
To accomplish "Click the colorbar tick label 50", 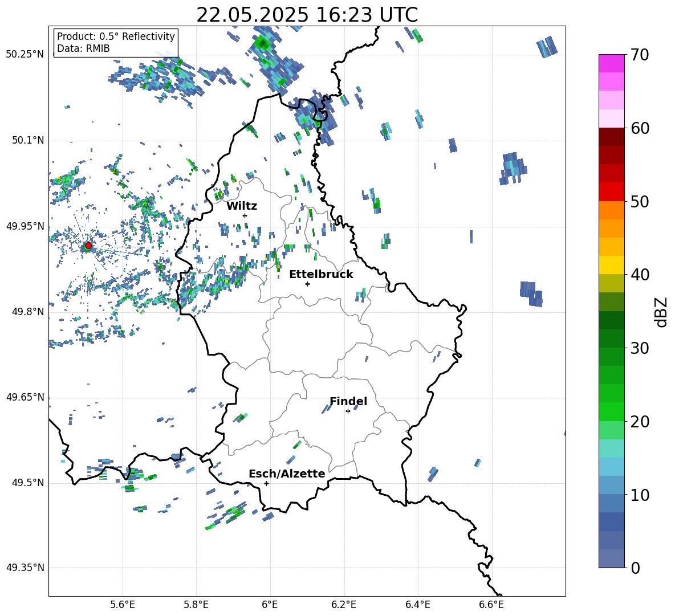I will (640, 202).
